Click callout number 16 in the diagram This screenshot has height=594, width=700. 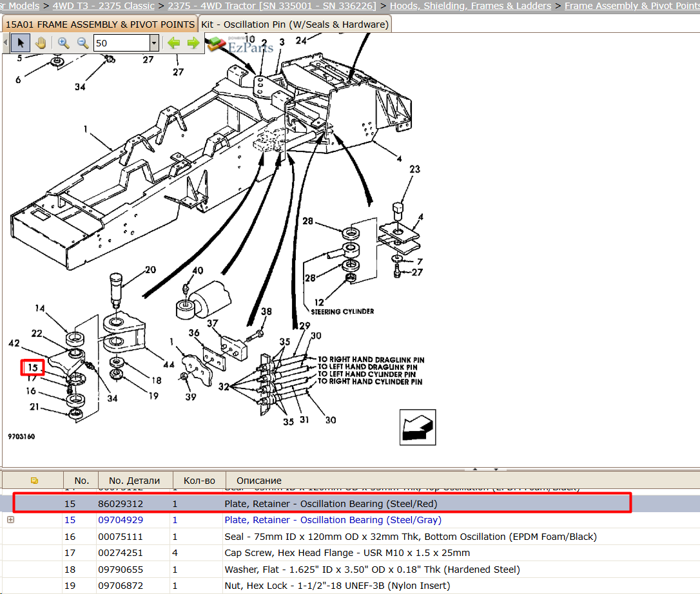pyautogui.click(x=31, y=391)
